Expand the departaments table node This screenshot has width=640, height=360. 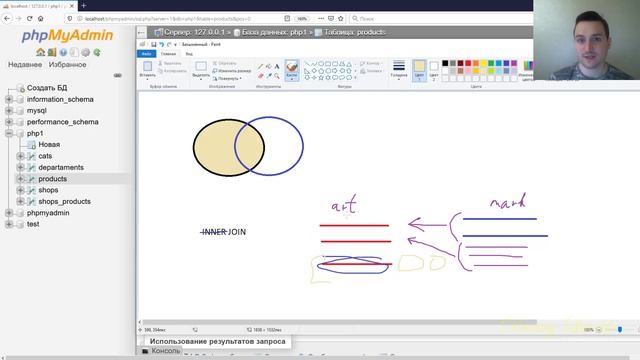(20, 167)
